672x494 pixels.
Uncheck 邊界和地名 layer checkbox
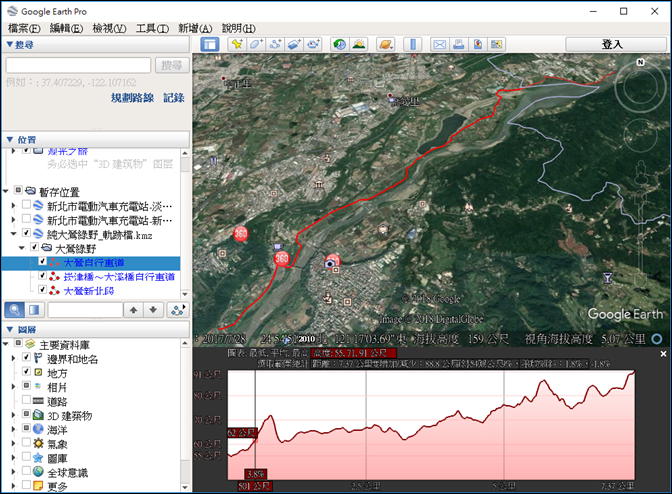(26, 357)
